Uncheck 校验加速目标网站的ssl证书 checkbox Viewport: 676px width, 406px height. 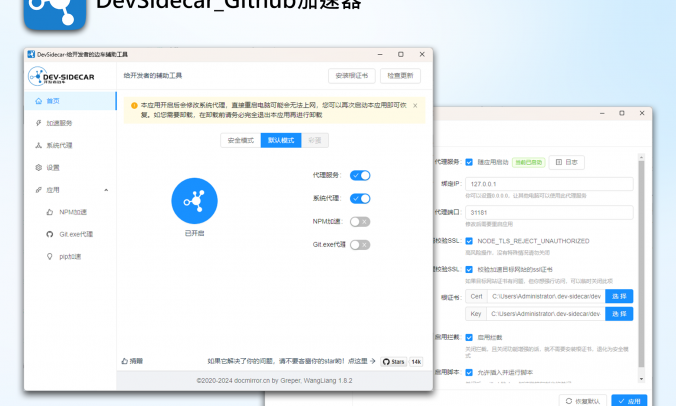tap(469, 269)
